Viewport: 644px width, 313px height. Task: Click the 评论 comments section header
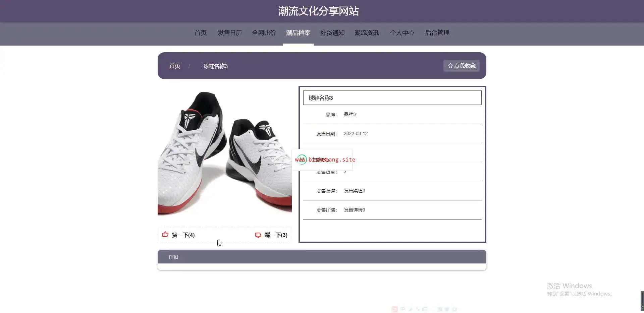(x=322, y=257)
